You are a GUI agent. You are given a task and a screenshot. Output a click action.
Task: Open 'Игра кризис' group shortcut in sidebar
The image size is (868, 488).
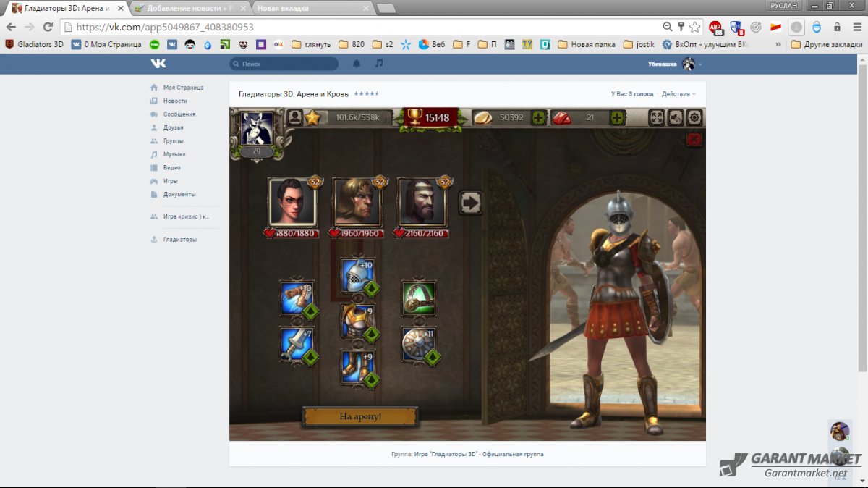[186, 216]
